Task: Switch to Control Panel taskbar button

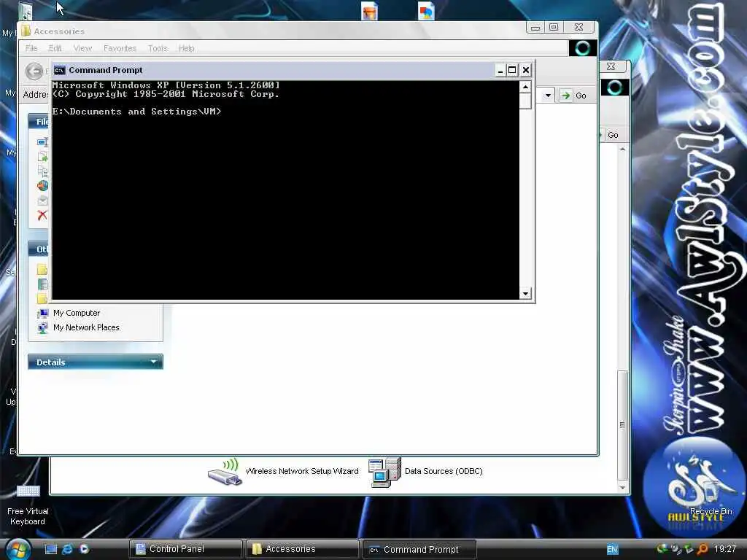Action: point(186,549)
